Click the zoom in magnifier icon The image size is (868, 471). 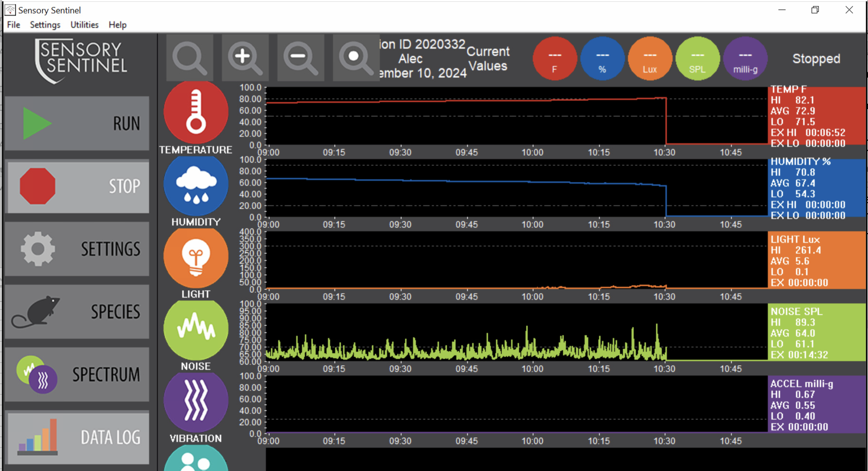pos(245,58)
